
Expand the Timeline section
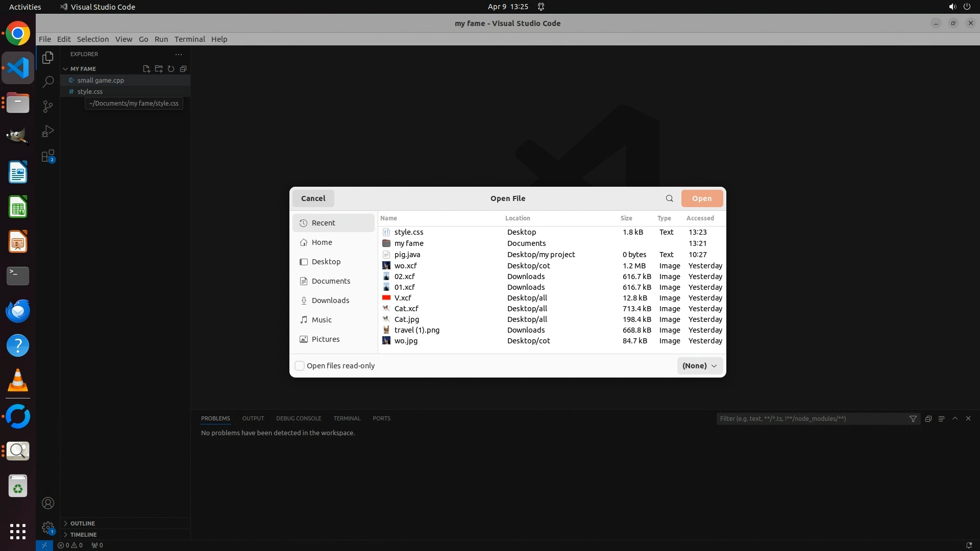tap(83, 535)
